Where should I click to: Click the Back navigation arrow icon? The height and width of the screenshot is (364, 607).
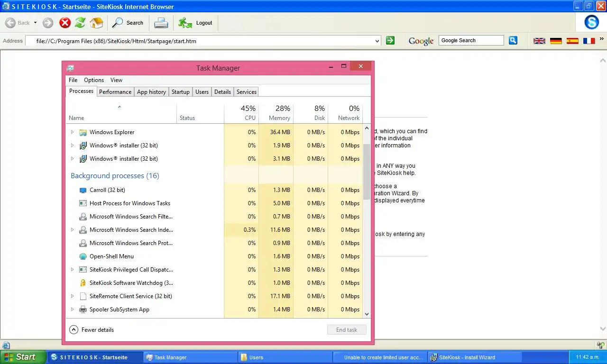10,23
